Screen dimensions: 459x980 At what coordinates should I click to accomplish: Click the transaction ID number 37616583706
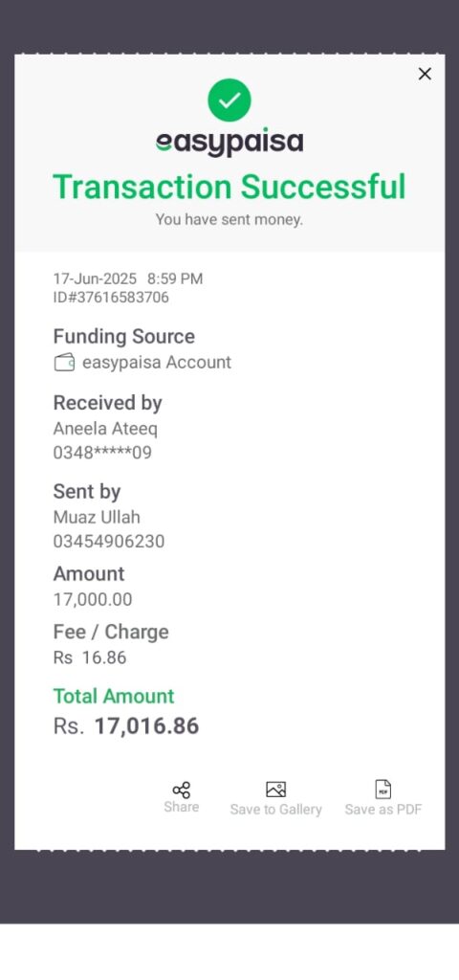(x=111, y=297)
